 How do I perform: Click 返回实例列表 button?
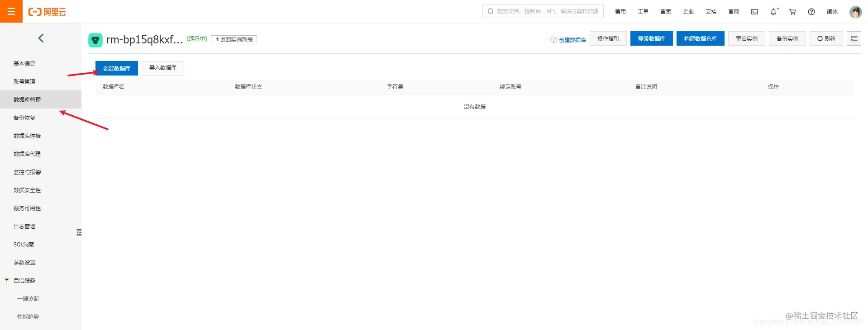pyautogui.click(x=234, y=40)
